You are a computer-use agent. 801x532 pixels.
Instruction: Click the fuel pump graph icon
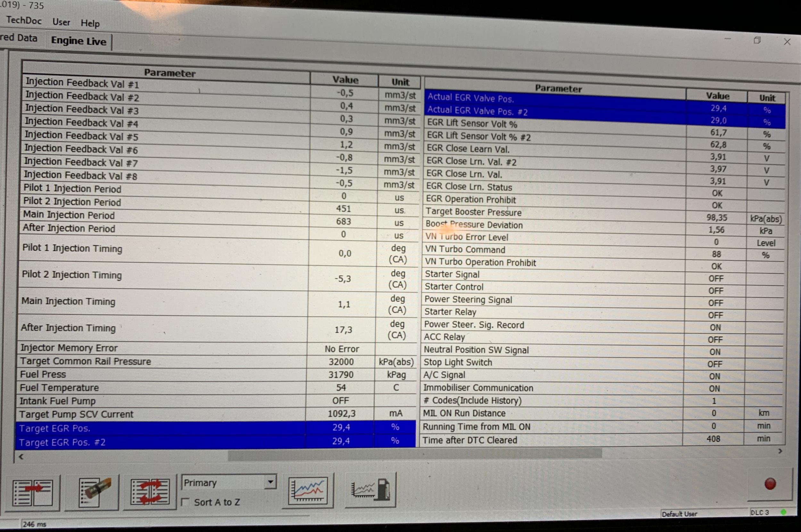click(370, 490)
